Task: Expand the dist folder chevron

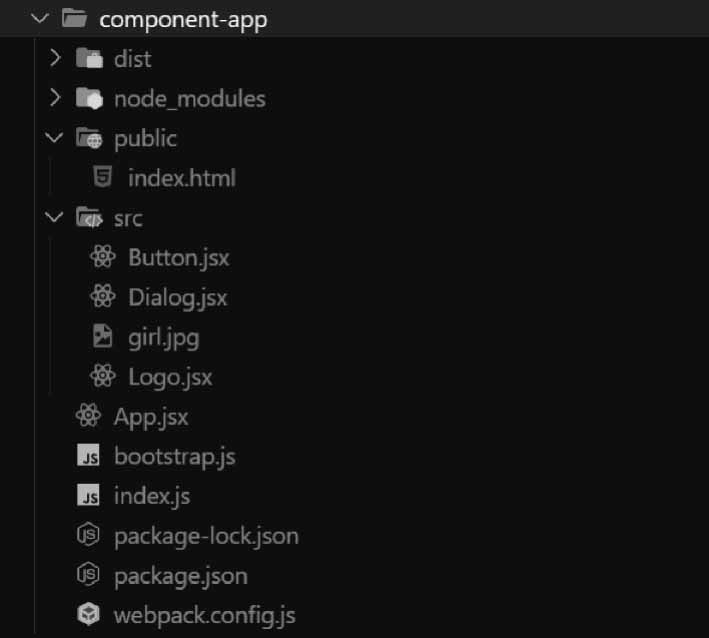Action: [55, 58]
